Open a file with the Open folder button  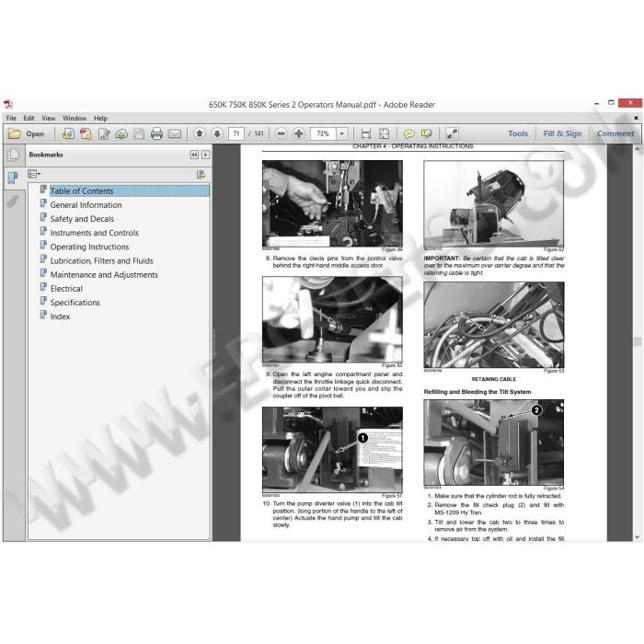27,134
